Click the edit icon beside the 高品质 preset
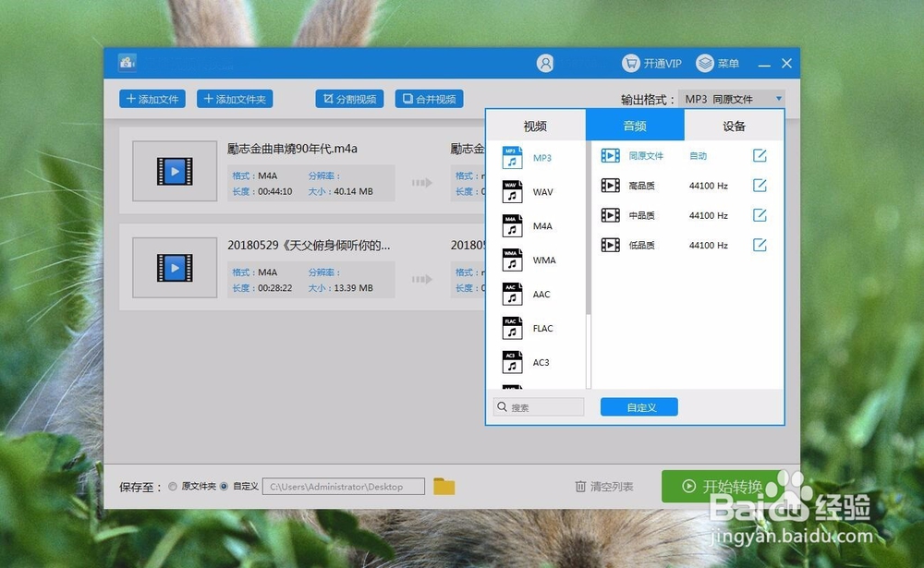This screenshot has width=924, height=568. tap(760, 185)
